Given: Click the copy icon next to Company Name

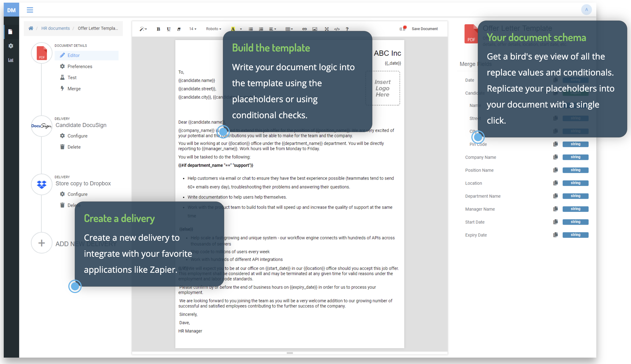Looking at the screenshot, I should (x=555, y=157).
